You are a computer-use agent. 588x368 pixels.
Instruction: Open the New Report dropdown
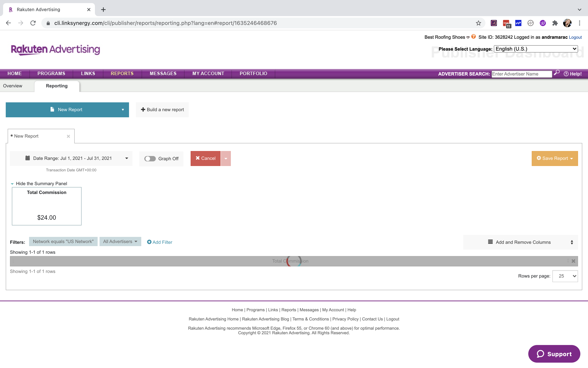point(67,110)
